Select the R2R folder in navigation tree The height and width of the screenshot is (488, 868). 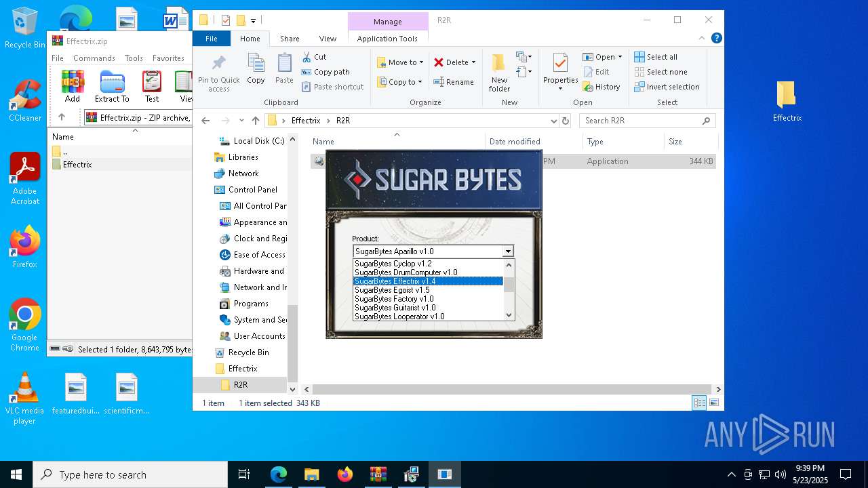point(240,385)
